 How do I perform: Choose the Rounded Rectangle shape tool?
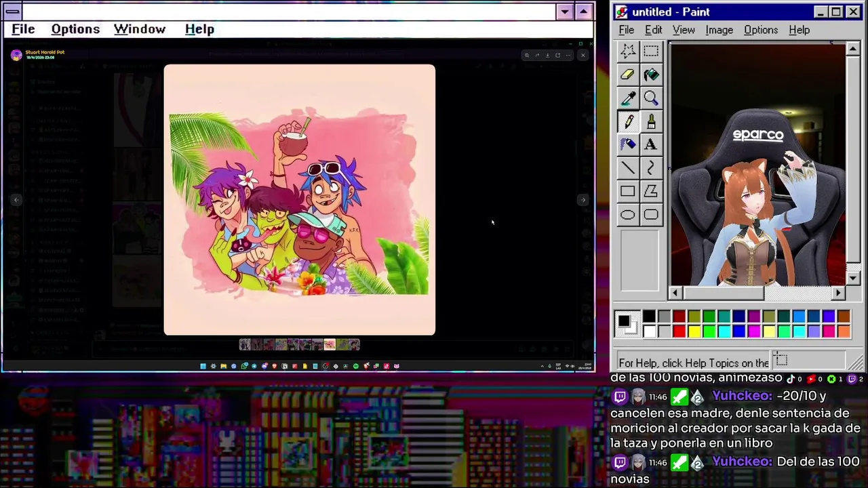click(651, 215)
